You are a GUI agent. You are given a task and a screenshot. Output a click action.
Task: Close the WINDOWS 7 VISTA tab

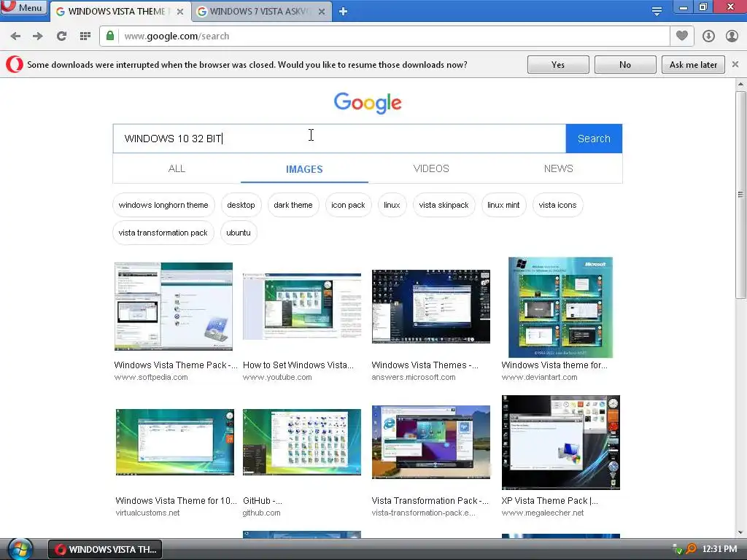coord(322,12)
